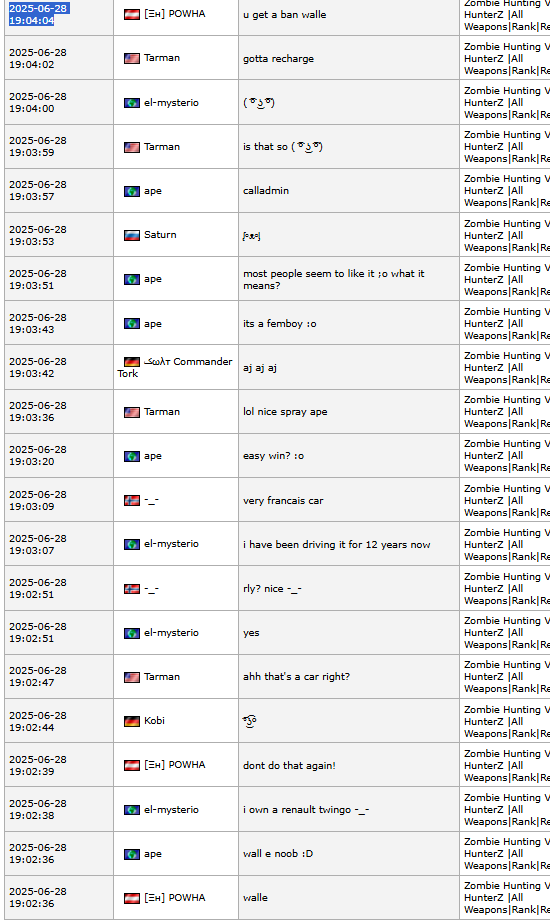Click the globe icon beside 'i own a renault twingo'
The image size is (550, 920).
(131, 810)
